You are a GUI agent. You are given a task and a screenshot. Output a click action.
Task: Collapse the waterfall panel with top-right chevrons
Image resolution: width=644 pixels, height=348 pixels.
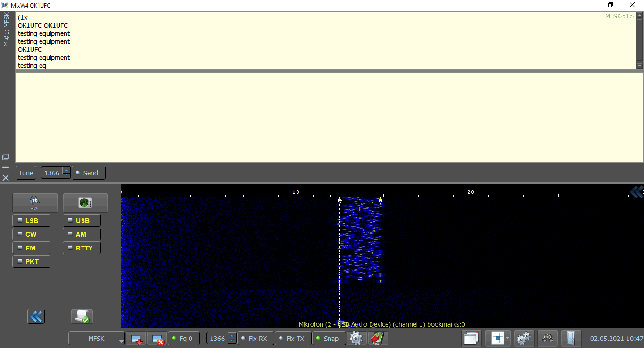636,191
